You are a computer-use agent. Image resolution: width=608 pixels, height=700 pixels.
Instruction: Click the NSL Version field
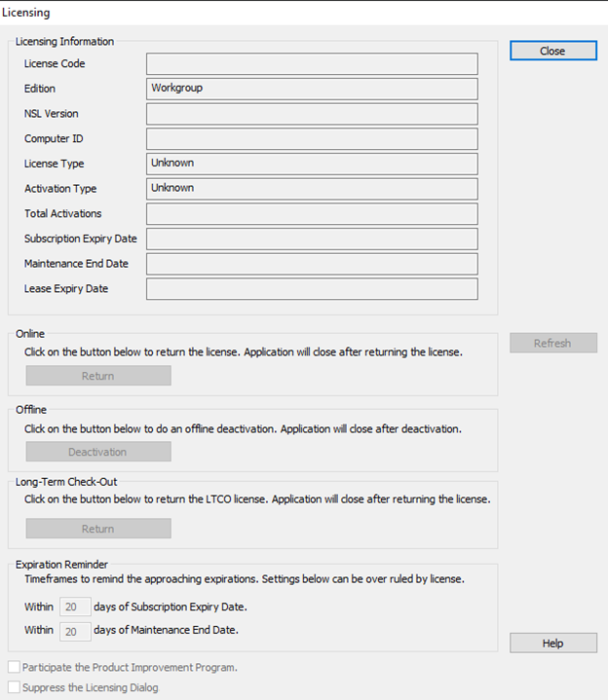(312, 114)
